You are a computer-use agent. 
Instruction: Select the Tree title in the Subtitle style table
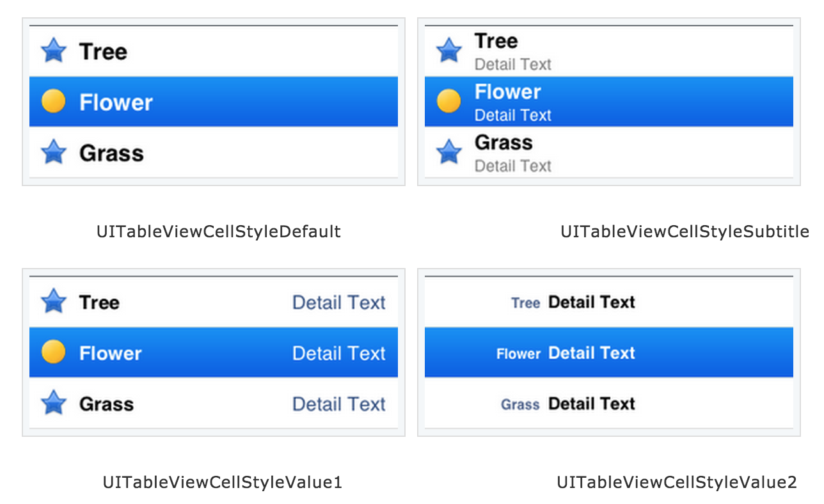pos(496,41)
